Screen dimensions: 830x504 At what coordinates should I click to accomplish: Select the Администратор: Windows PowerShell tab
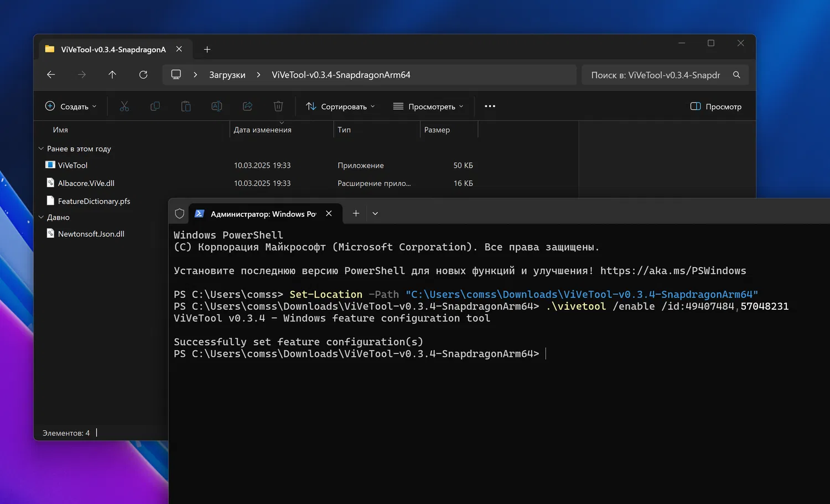260,214
